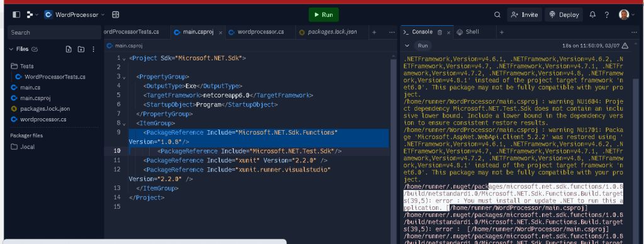644x244 pixels.
Task: Create a new folder with add-folder icon
Action: 81,49
